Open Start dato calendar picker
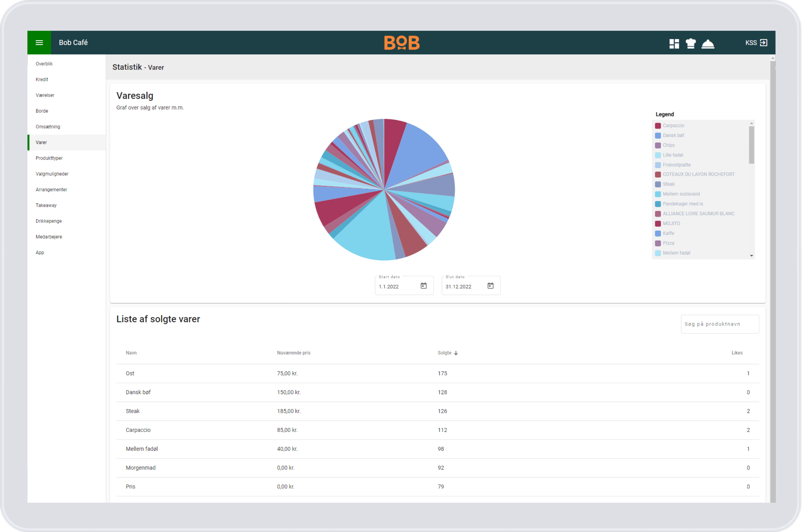This screenshot has height=532, width=803. [x=423, y=286]
